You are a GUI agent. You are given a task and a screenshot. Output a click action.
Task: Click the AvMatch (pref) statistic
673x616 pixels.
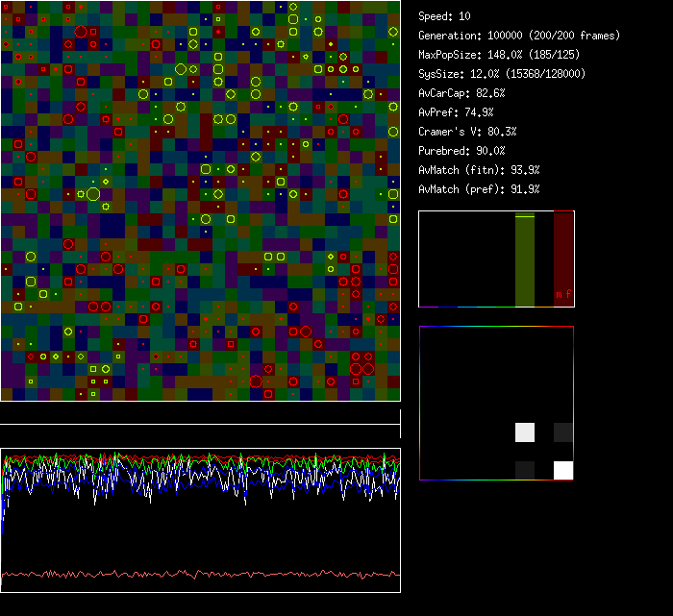(x=479, y=189)
